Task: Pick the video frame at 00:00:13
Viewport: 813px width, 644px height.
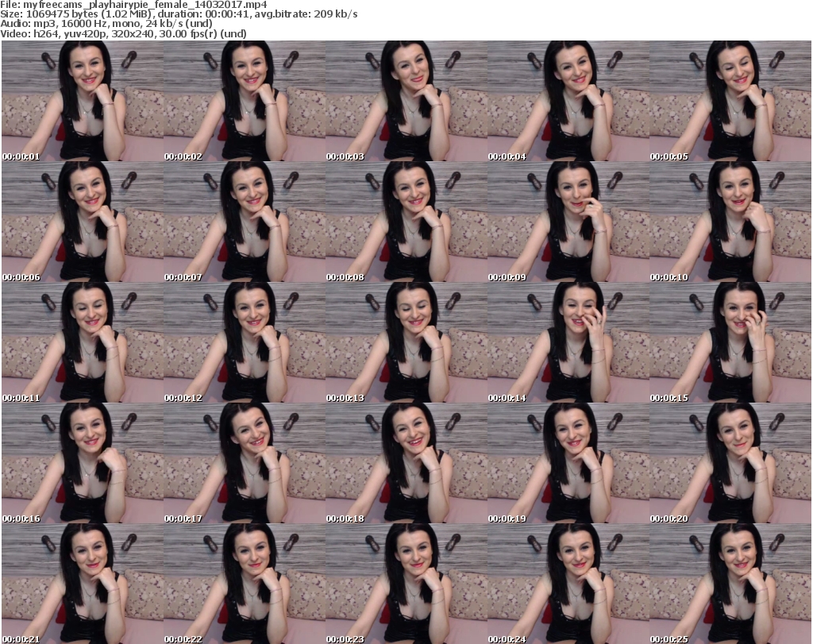Action: (406, 342)
